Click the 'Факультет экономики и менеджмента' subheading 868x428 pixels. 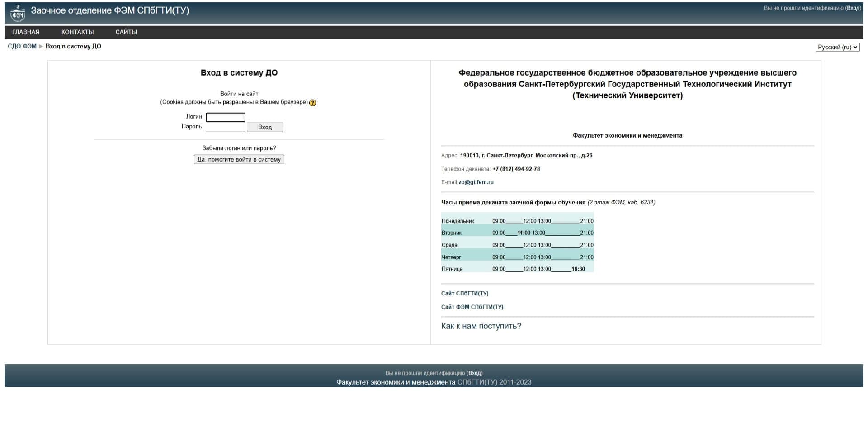click(627, 136)
